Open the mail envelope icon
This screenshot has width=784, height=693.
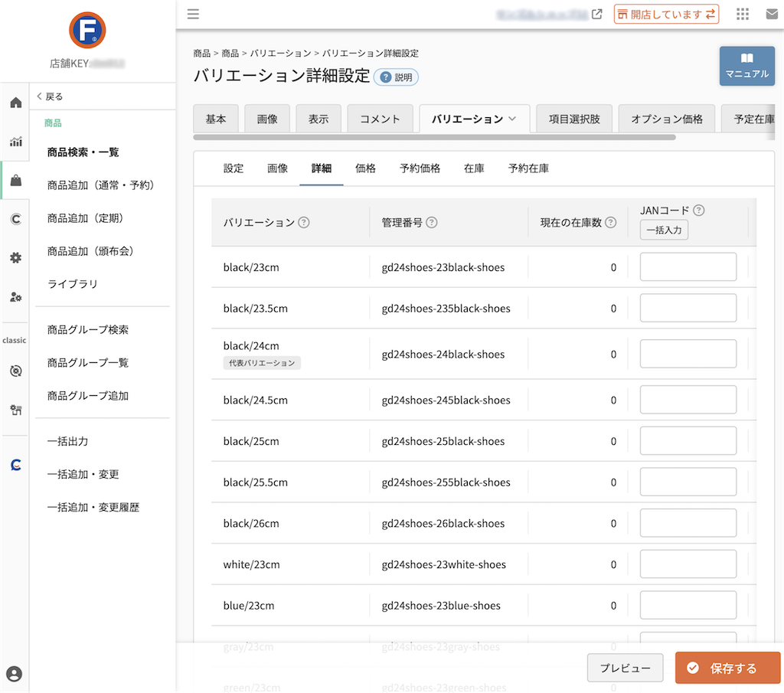[x=772, y=14]
